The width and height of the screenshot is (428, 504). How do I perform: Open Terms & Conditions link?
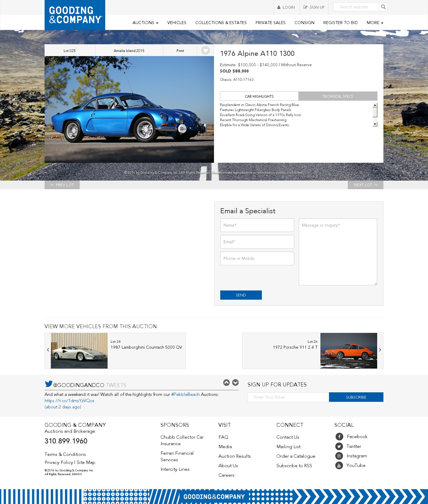[x=65, y=454]
